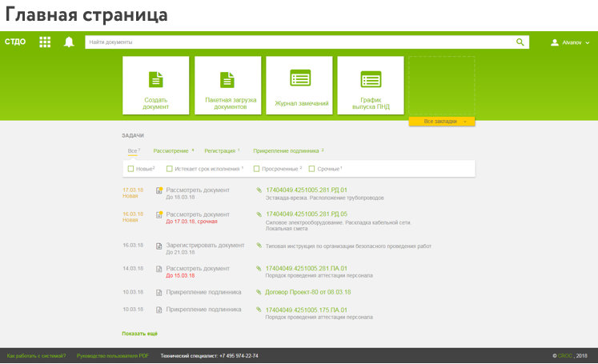Switch to the Рассмотрение tab

(x=174, y=151)
